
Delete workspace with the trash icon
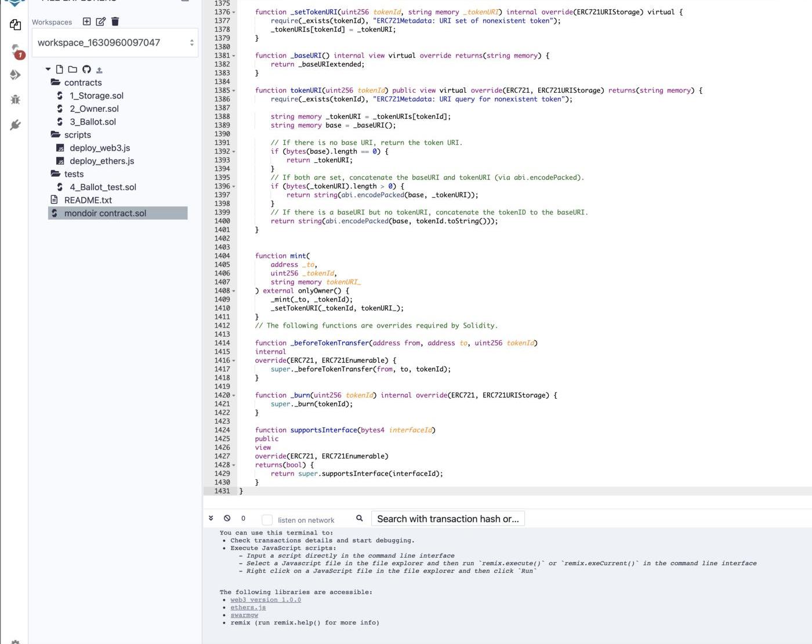(115, 21)
